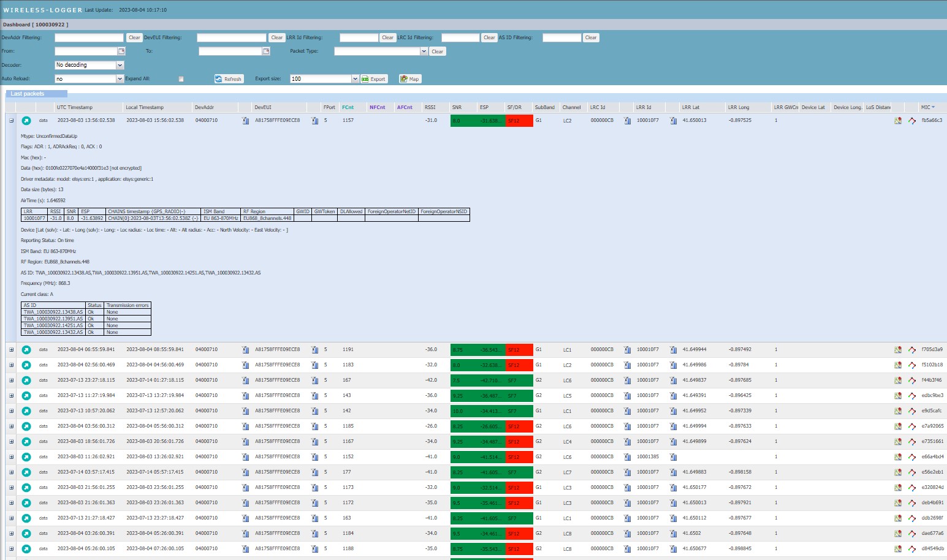
Task: Click LRR Id filter icon in FCnt 1157 row
Action: tap(673, 121)
